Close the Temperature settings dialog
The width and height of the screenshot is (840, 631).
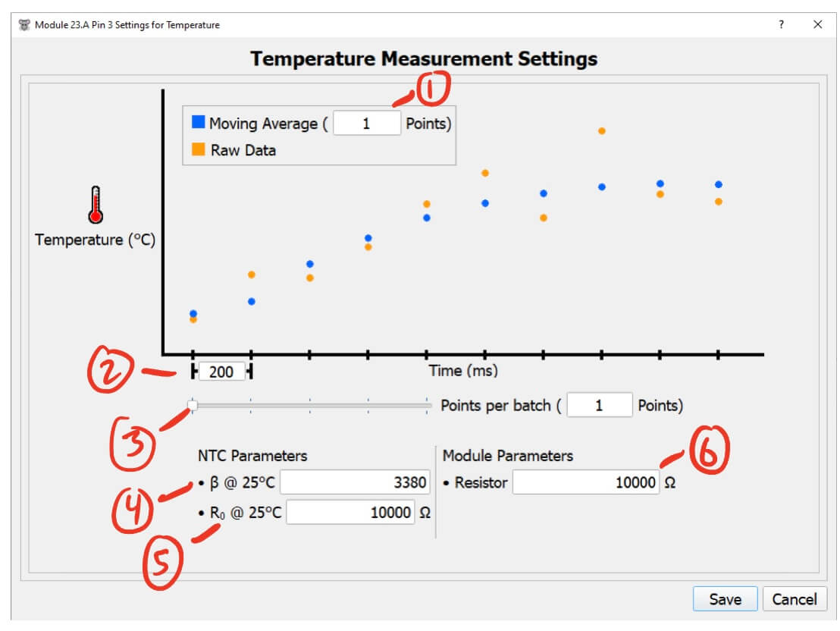(817, 24)
